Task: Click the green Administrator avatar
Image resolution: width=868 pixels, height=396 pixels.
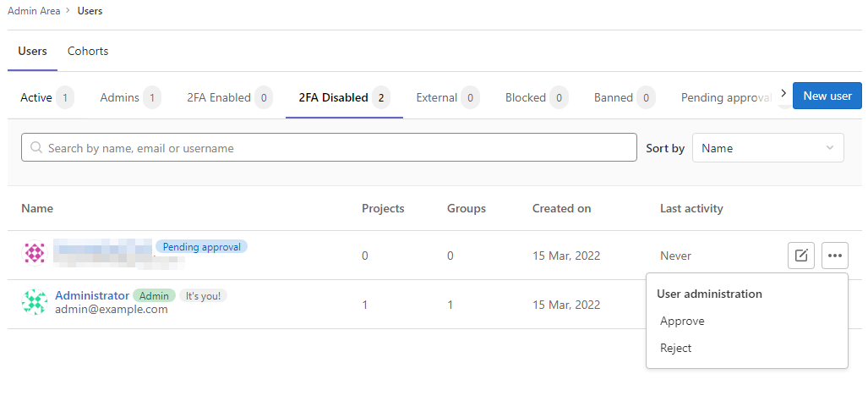Action: pos(35,302)
